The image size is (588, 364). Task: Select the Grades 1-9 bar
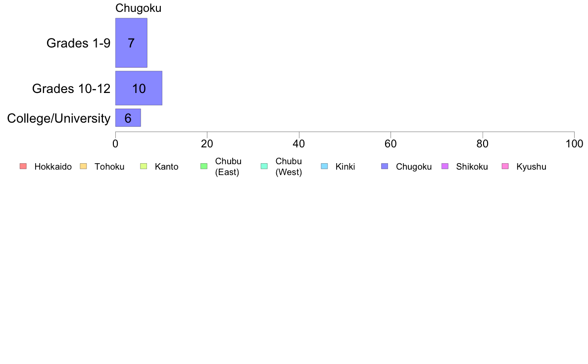point(131,43)
